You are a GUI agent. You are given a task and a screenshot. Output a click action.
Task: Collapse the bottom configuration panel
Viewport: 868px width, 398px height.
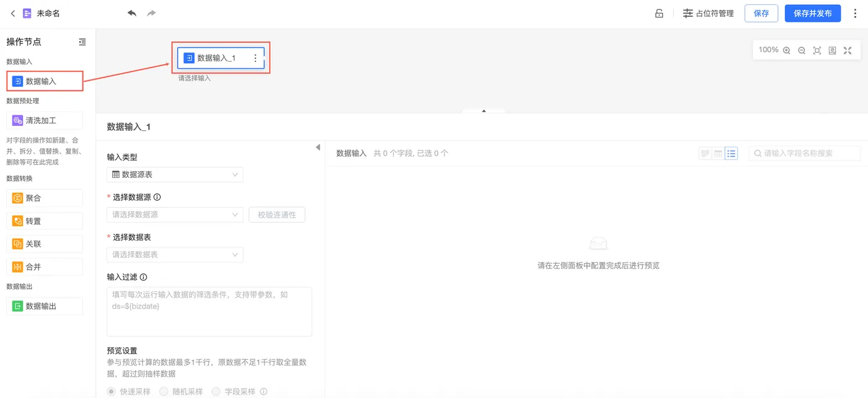point(484,111)
